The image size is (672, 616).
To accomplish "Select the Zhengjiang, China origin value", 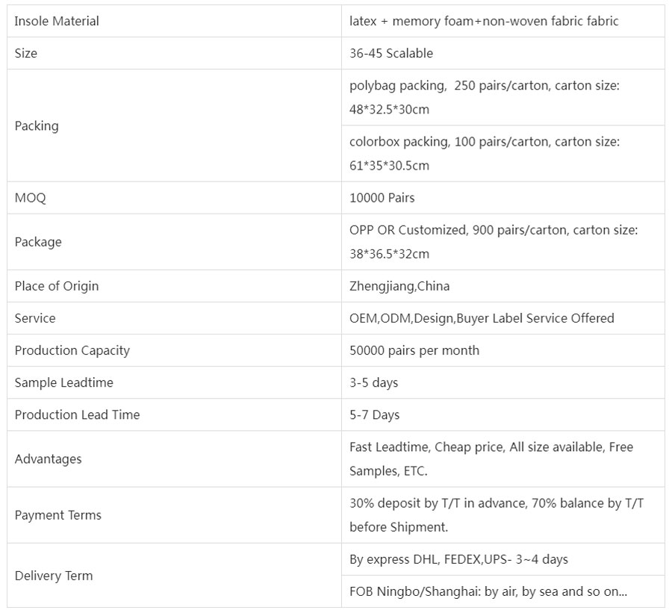I will 399,286.
